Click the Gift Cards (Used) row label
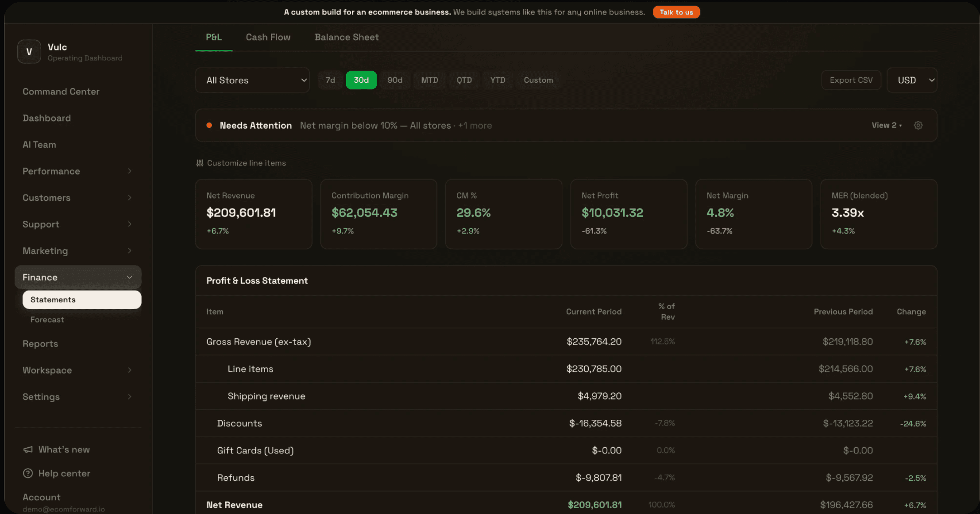The image size is (980, 514). [x=255, y=450]
